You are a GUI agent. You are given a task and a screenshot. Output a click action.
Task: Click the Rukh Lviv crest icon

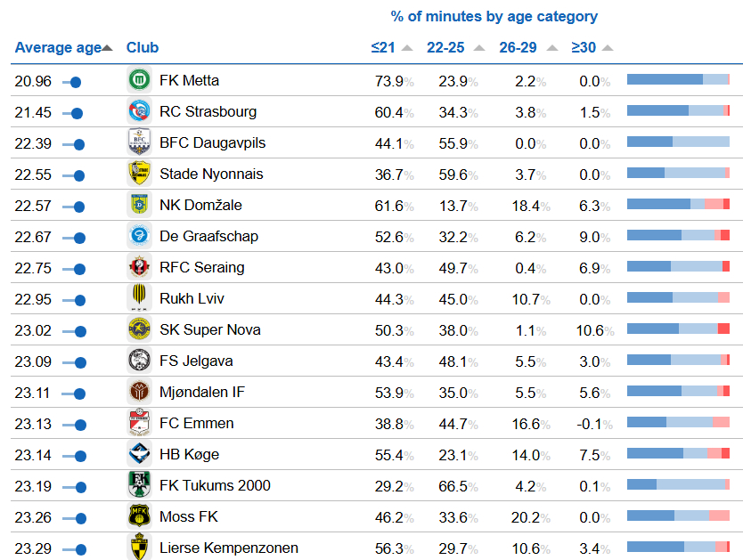coord(138,298)
